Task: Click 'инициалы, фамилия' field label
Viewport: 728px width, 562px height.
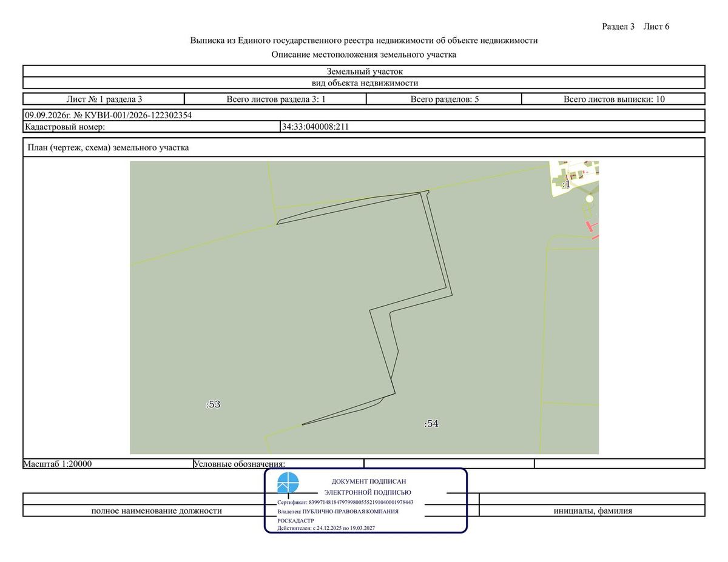Action: point(593,511)
